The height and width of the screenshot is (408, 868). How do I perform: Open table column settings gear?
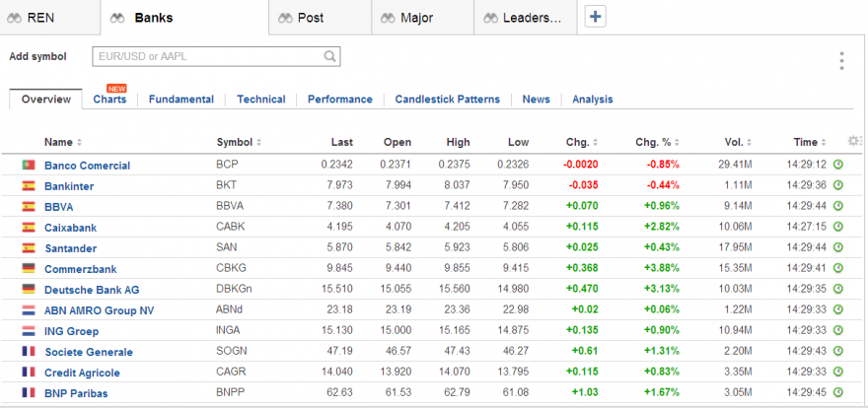coord(854,141)
